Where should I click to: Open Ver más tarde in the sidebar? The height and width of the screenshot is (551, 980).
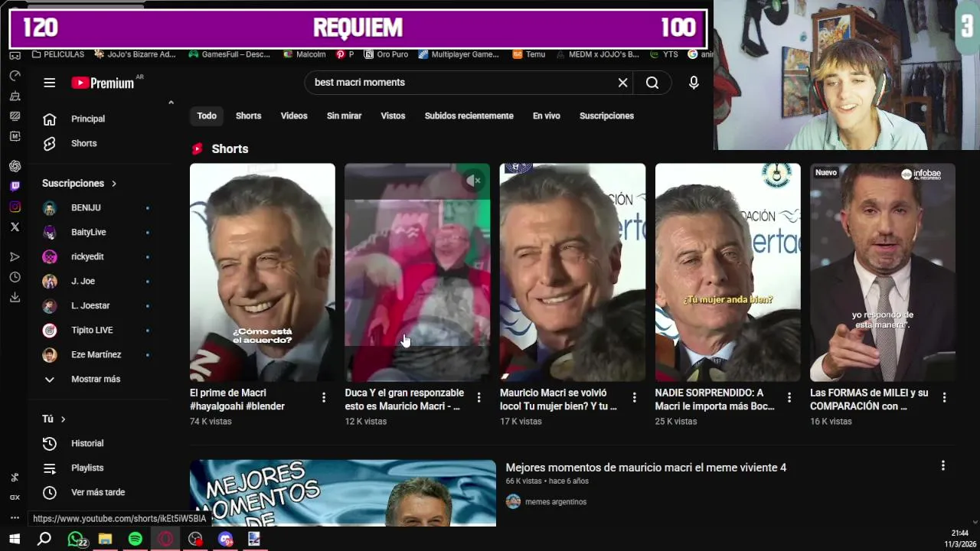[100, 492]
